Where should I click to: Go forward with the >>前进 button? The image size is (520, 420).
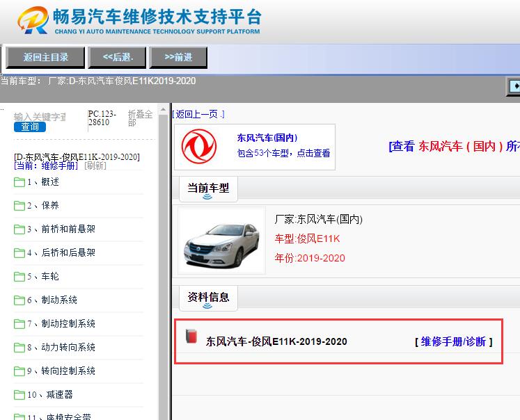tap(178, 57)
